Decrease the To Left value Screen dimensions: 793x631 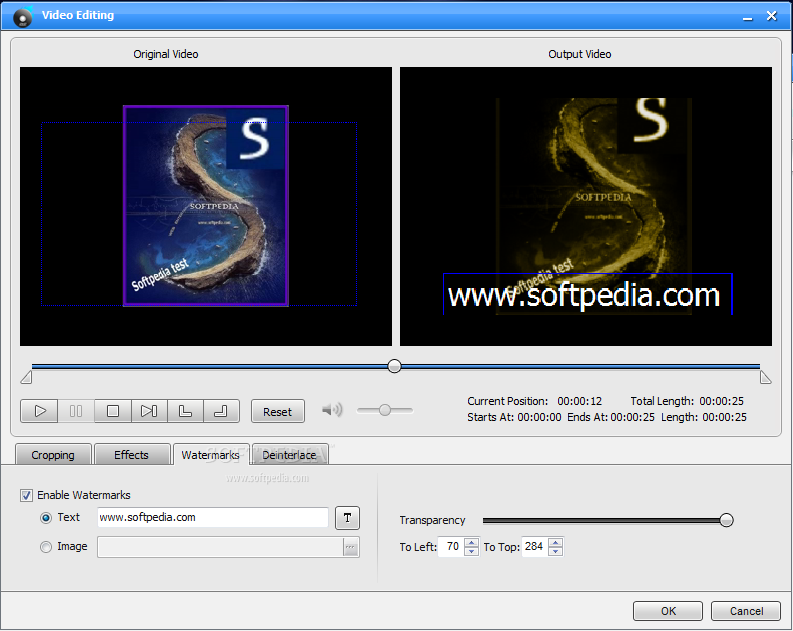(x=471, y=551)
